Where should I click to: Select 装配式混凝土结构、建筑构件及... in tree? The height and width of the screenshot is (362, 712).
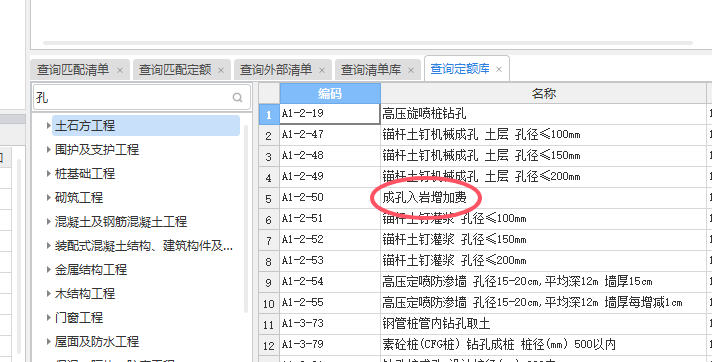pos(144,246)
